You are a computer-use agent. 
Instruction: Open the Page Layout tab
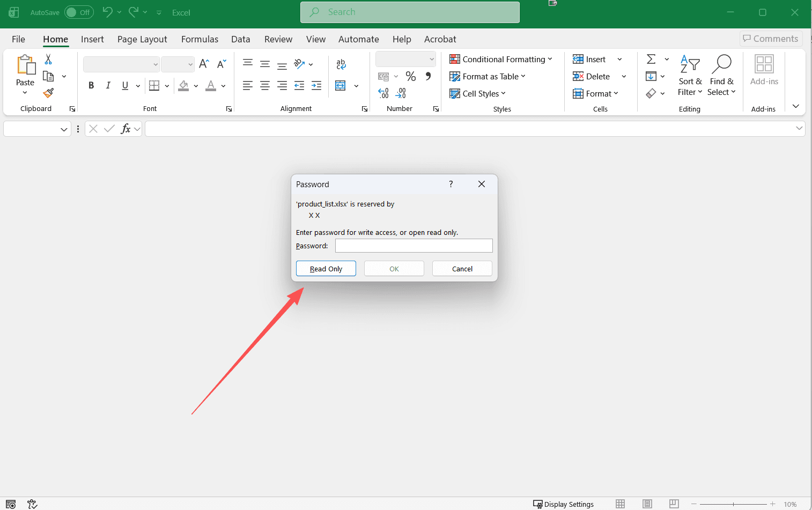[142, 39]
